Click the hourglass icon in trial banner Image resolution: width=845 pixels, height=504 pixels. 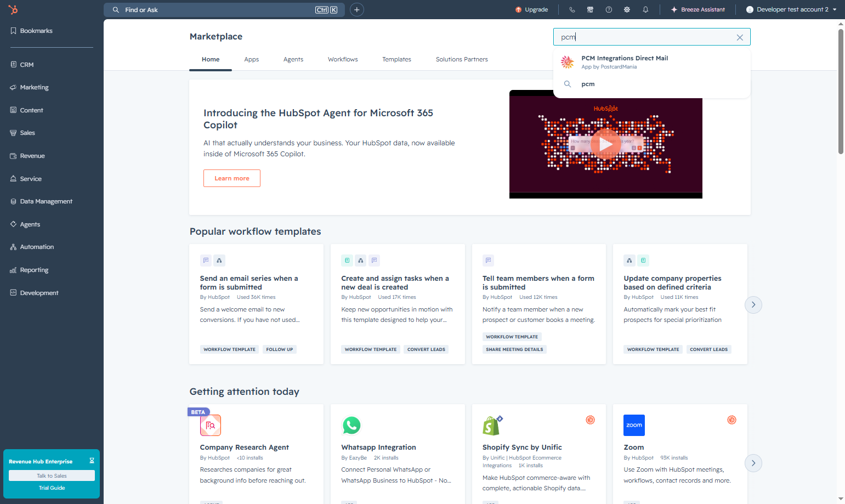click(x=92, y=461)
